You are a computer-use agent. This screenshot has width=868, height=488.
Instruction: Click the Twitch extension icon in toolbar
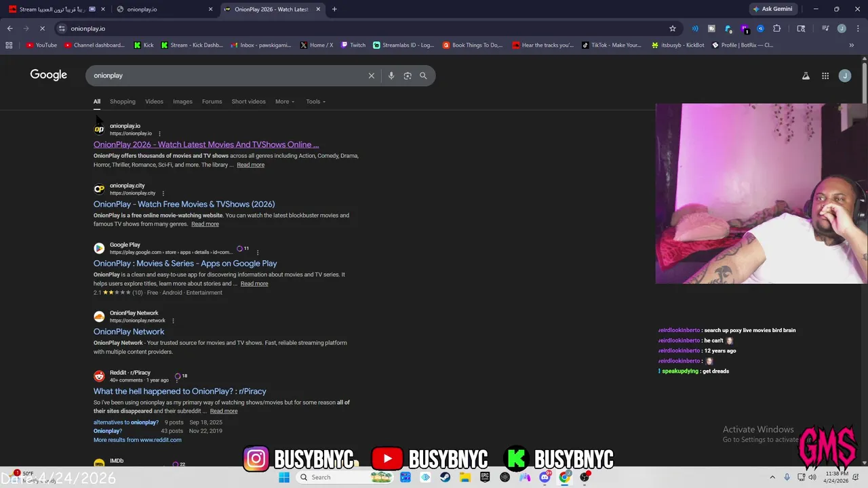tap(745, 28)
